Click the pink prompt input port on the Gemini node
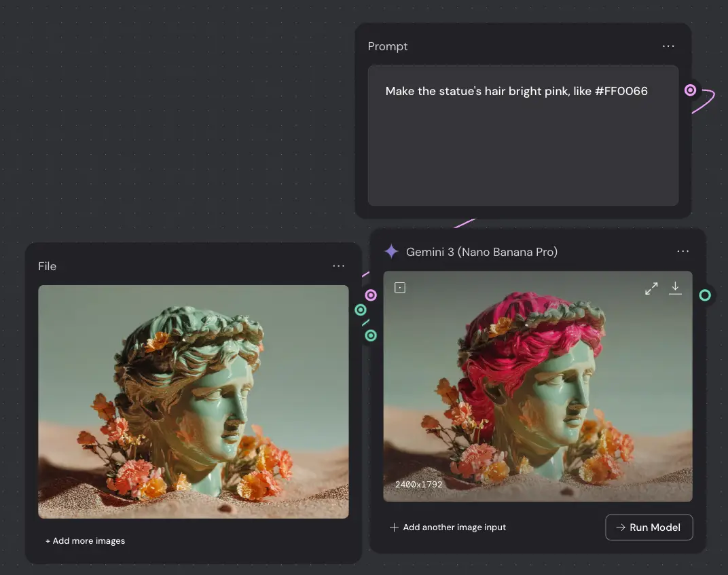This screenshot has height=575, width=728. (x=371, y=295)
